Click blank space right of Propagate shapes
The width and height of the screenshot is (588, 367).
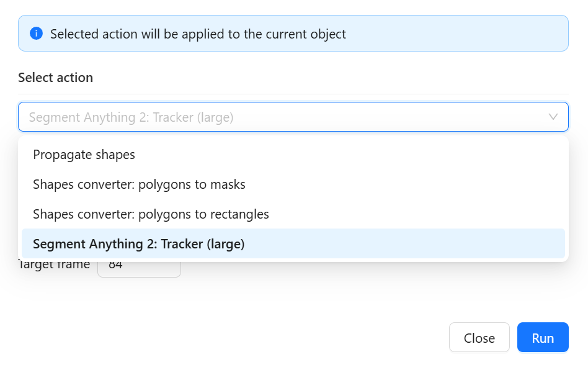349,155
